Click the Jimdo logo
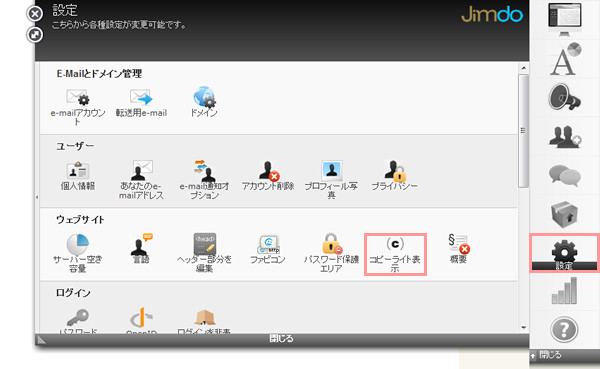600x369 pixels. tap(492, 15)
